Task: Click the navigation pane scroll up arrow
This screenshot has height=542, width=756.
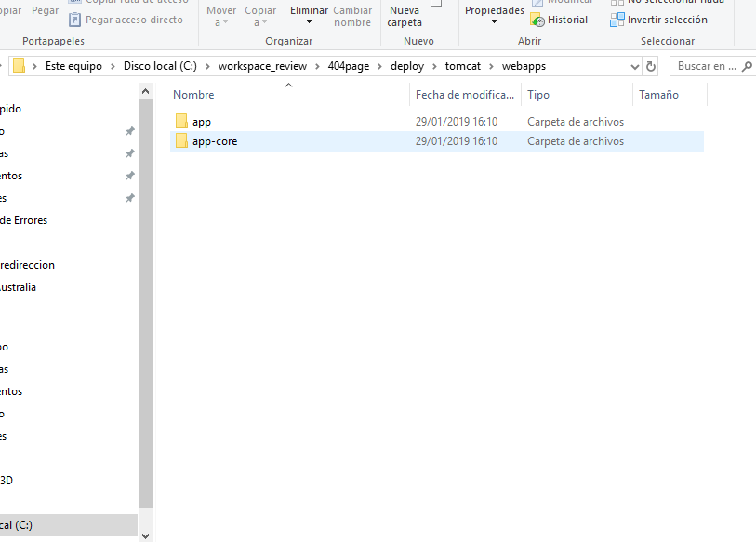Action: pyautogui.click(x=146, y=91)
